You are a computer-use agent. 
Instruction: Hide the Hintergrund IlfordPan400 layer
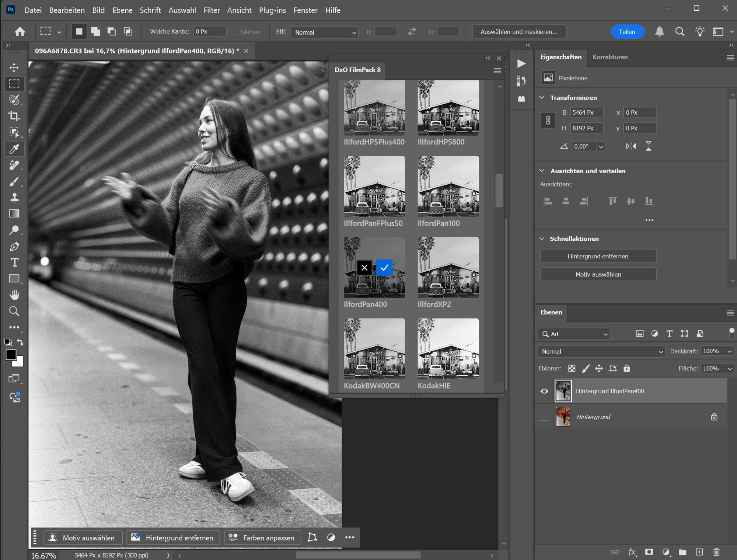(544, 391)
